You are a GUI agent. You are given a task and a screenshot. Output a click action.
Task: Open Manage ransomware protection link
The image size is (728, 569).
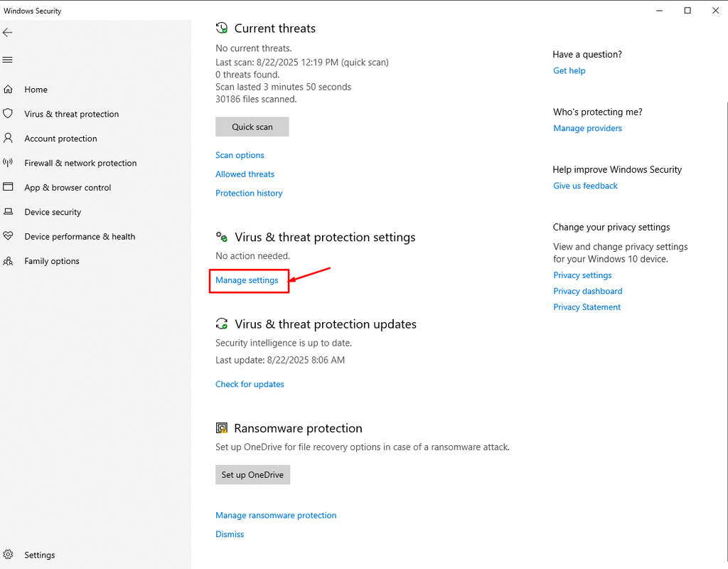(276, 516)
